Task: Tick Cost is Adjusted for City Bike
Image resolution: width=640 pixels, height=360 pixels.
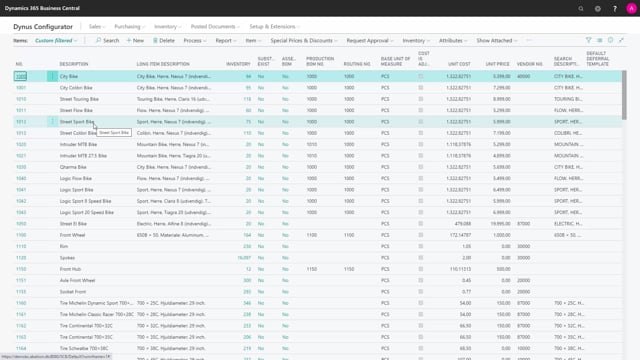Action: point(421,76)
